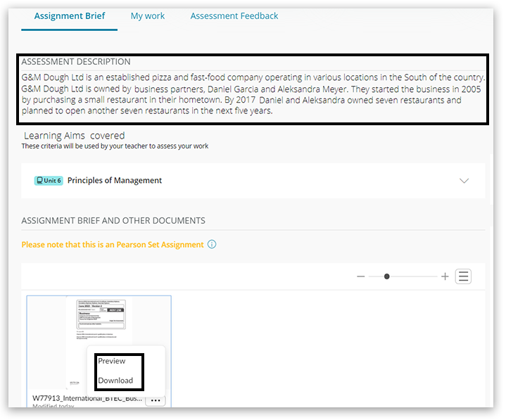This screenshot has width=506, height=420.
Task: Zoom out with the minus icon
Action: [x=361, y=276]
